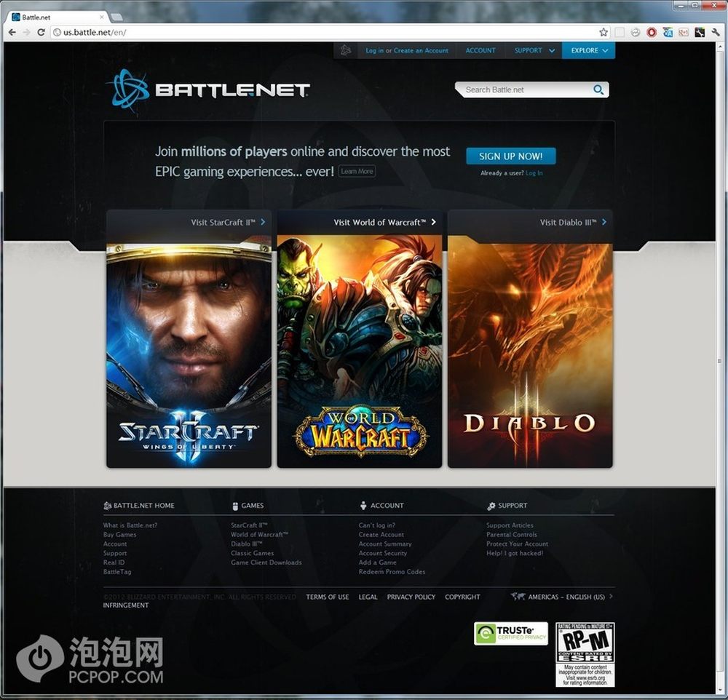Close the Battle.net browser tab
728x700 pixels.
point(102,17)
